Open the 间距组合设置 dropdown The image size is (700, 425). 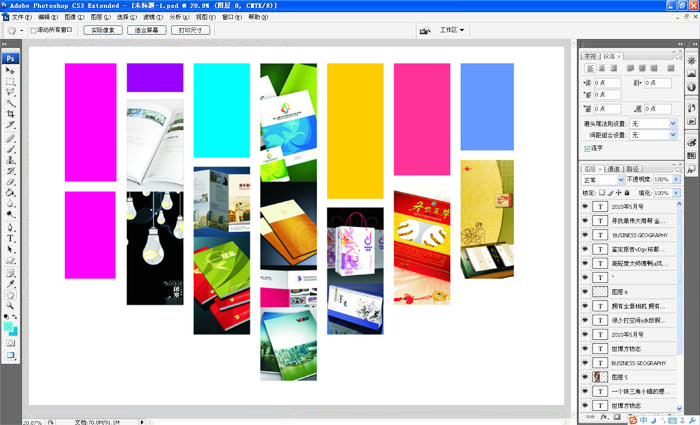click(653, 134)
